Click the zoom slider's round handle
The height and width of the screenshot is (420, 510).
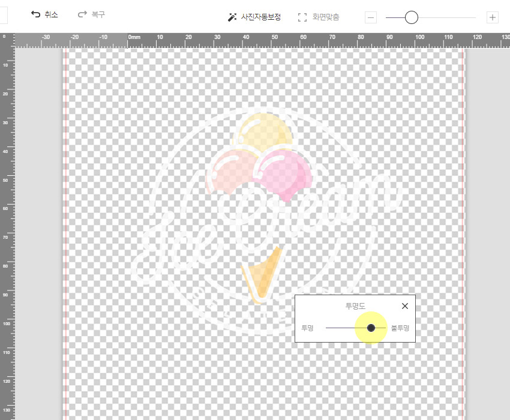point(411,17)
